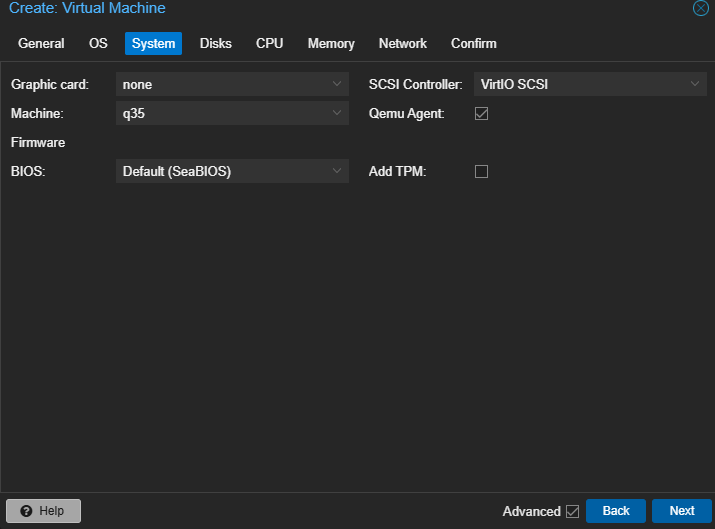Toggle the Advanced checkbox

pyautogui.click(x=572, y=511)
